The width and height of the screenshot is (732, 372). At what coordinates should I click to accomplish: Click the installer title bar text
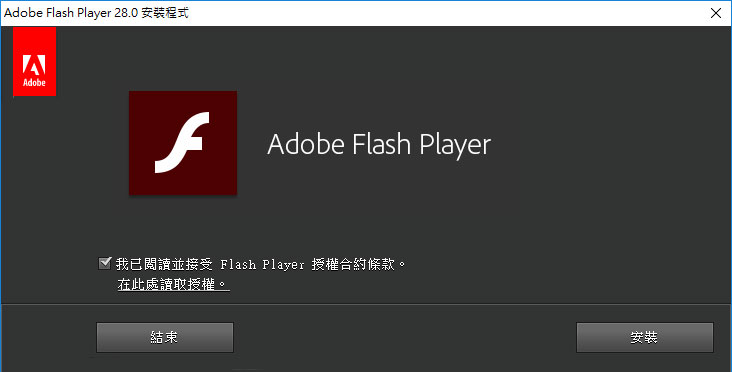[96, 13]
